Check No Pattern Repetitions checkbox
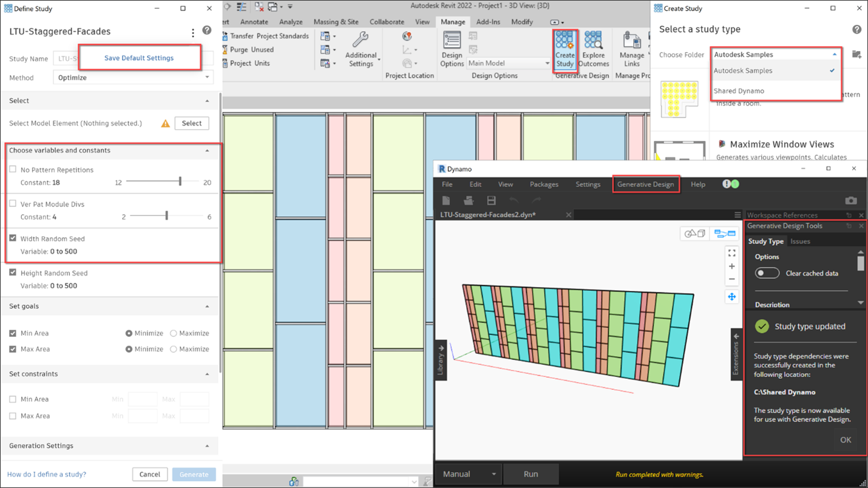Viewport: 868px width, 488px height. click(x=13, y=169)
